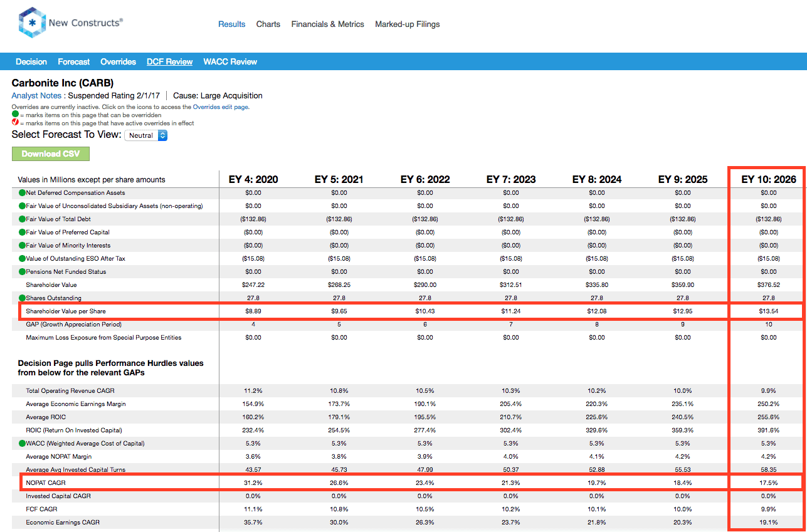The width and height of the screenshot is (807, 532).
Task: Click the EY 9: 2025 column header
Action: click(683, 179)
